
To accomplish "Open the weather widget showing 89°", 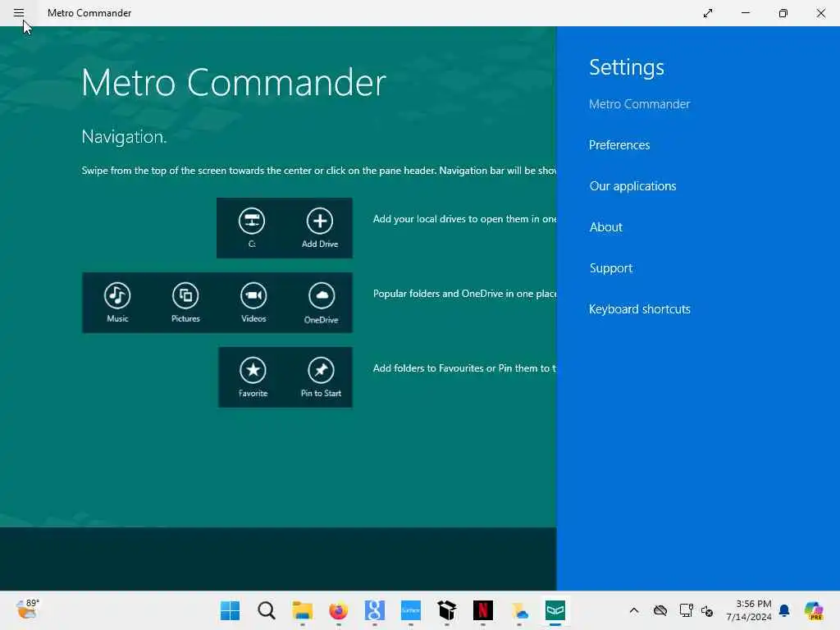I will (27, 609).
